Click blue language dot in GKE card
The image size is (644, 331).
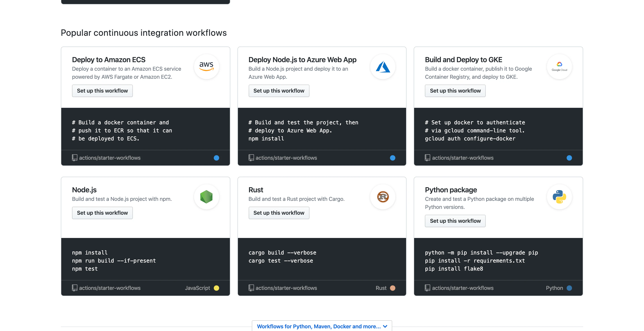569,158
